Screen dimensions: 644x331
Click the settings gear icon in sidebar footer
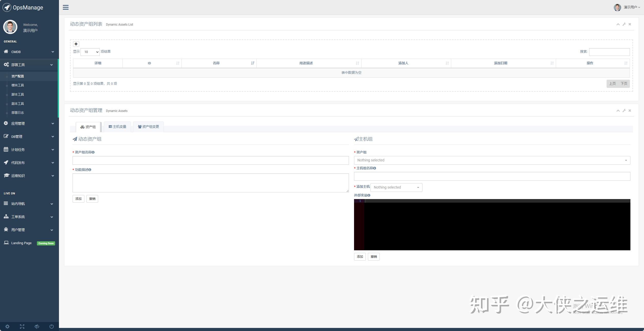coord(7,326)
